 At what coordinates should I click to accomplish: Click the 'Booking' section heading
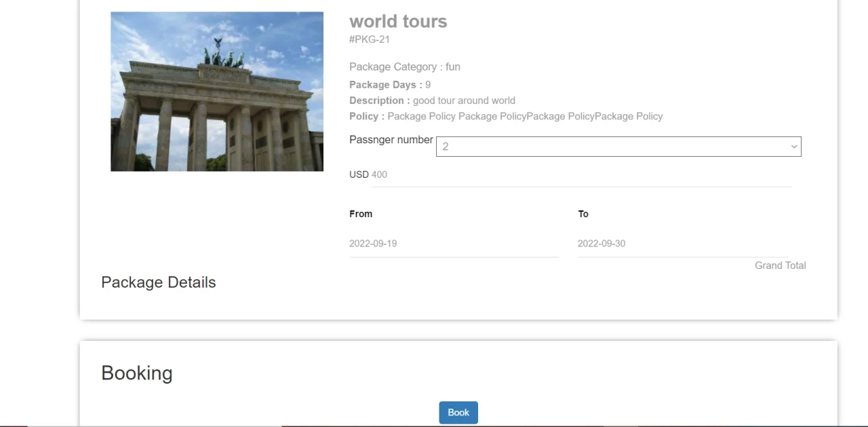point(137,373)
